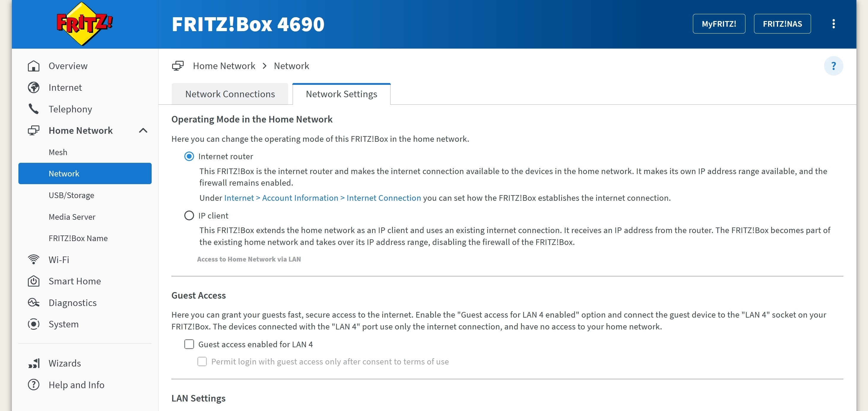Click the Home Network computers icon in sidebar
Image resolution: width=868 pixels, height=411 pixels.
[33, 130]
